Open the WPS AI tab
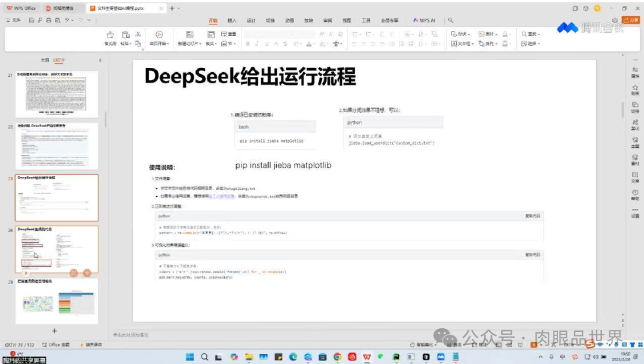Image resolution: width=644 pixels, height=364 pixels. click(424, 20)
